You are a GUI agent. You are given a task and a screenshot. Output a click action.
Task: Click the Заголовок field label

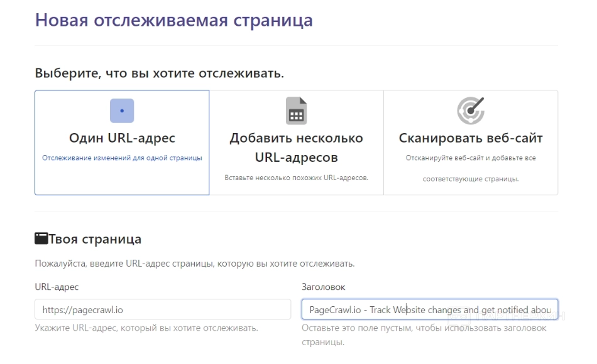click(x=323, y=287)
